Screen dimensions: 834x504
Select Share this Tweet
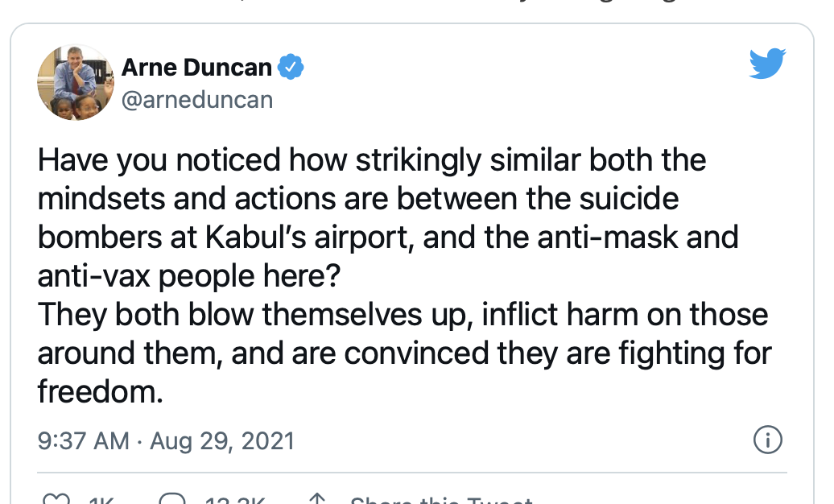click(441, 500)
